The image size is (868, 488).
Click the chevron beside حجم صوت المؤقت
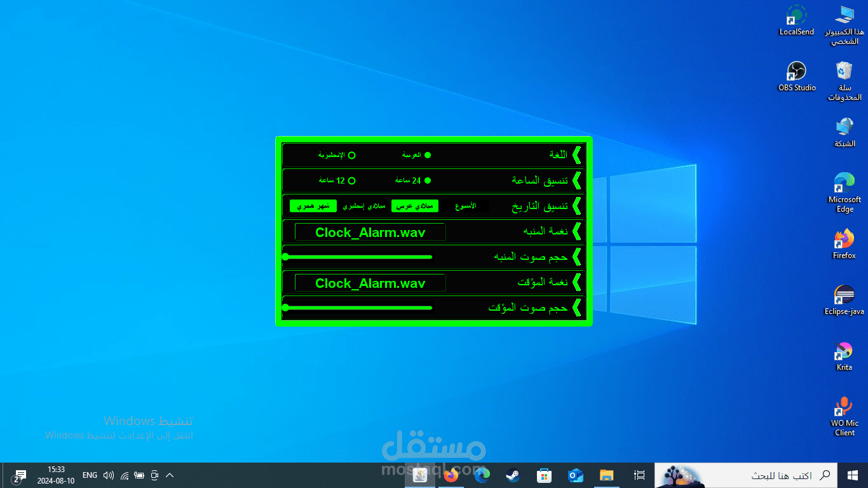pyautogui.click(x=576, y=308)
